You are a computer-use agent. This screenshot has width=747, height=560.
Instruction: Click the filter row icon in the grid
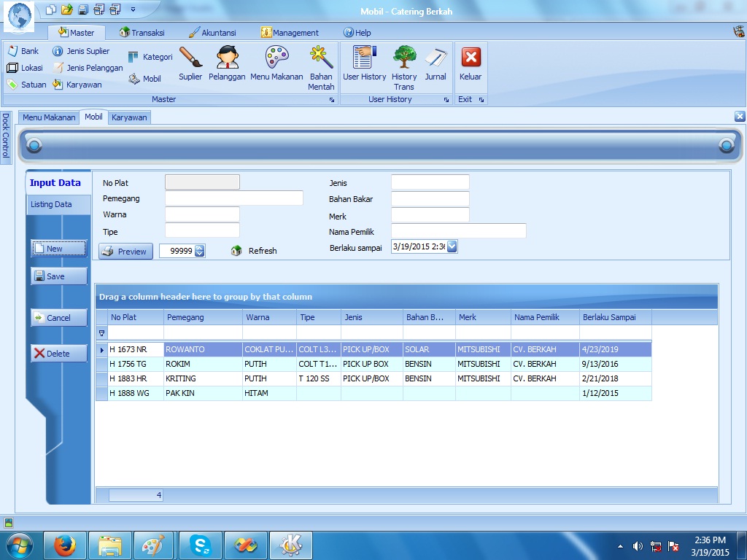tap(101, 332)
